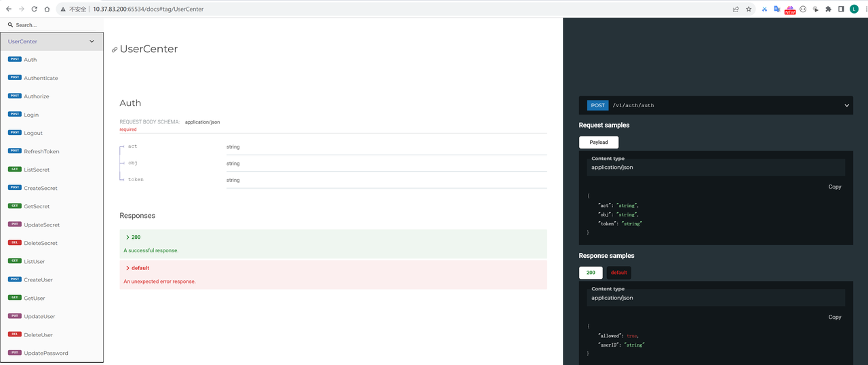This screenshot has height=365, width=868.
Task: Collapse the UserCenter sidebar group
Action: coord(92,41)
